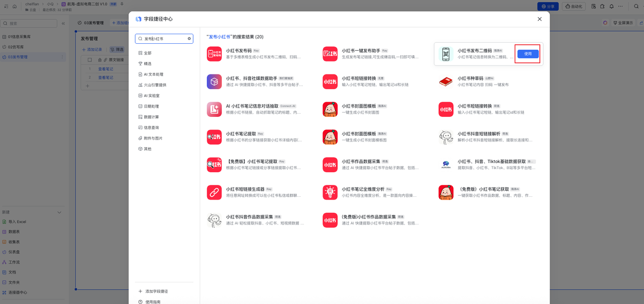This screenshot has width=644, height=304.
Task: Open 查看笔记 link in row 2
Action: (x=106, y=78)
